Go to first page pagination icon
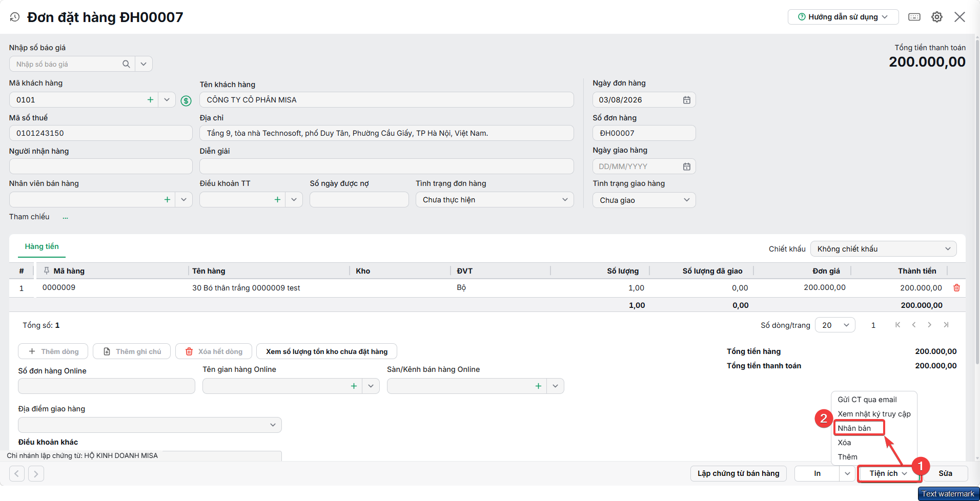Screen dimensions: 980x501 point(897,325)
